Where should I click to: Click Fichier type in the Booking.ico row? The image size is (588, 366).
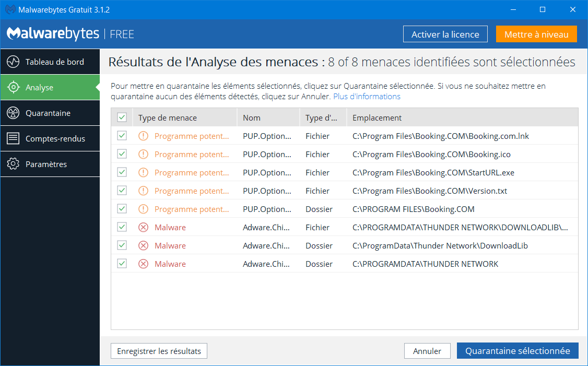click(317, 154)
